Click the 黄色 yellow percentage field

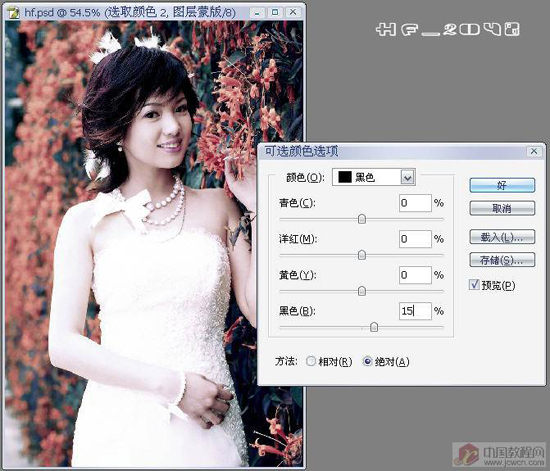coord(415,275)
